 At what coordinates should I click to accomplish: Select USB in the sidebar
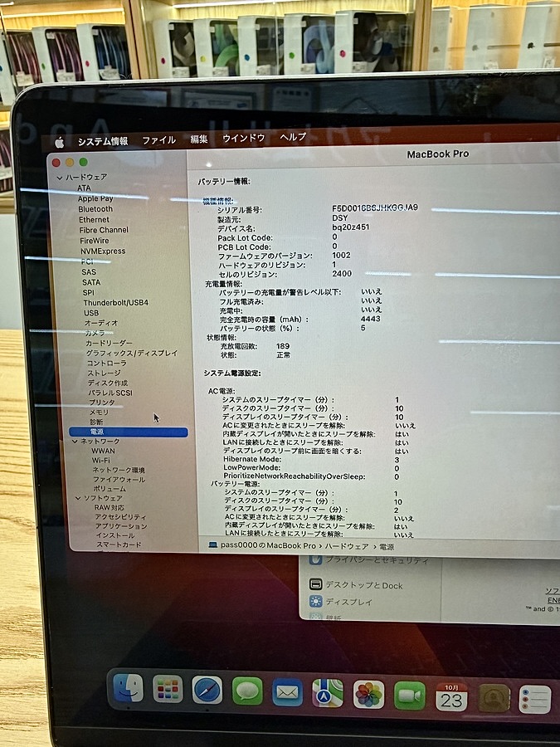pos(91,313)
